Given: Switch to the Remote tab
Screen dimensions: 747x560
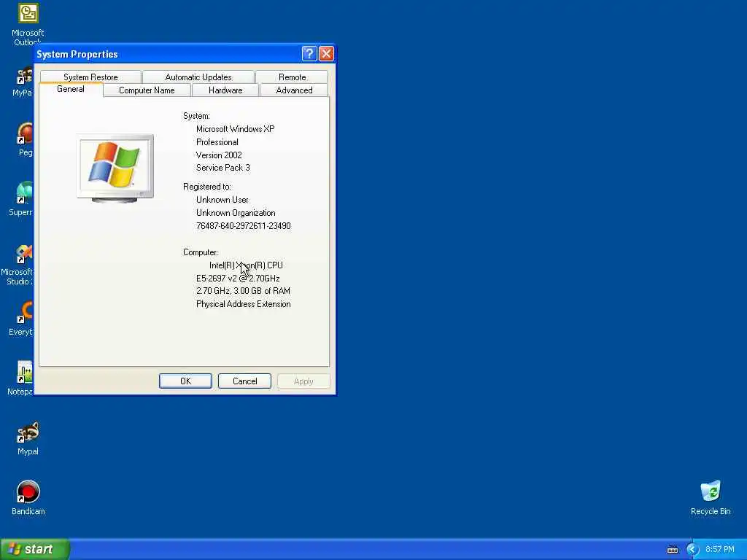Looking at the screenshot, I should point(292,77).
